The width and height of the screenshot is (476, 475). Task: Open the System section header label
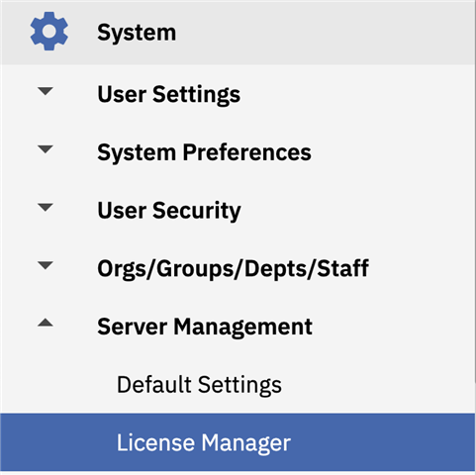click(x=137, y=33)
